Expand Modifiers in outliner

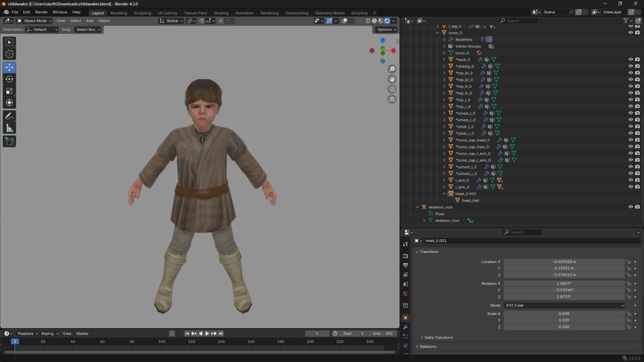click(x=444, y=39)
